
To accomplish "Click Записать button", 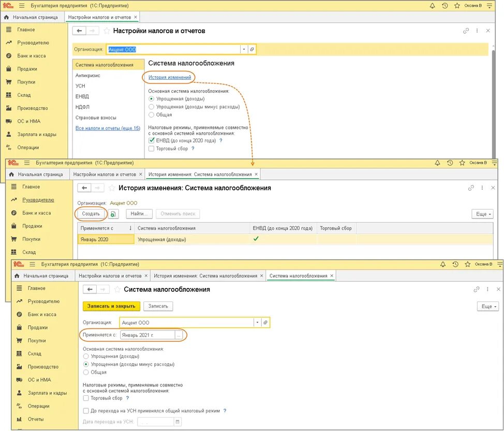I will point(158,306).
